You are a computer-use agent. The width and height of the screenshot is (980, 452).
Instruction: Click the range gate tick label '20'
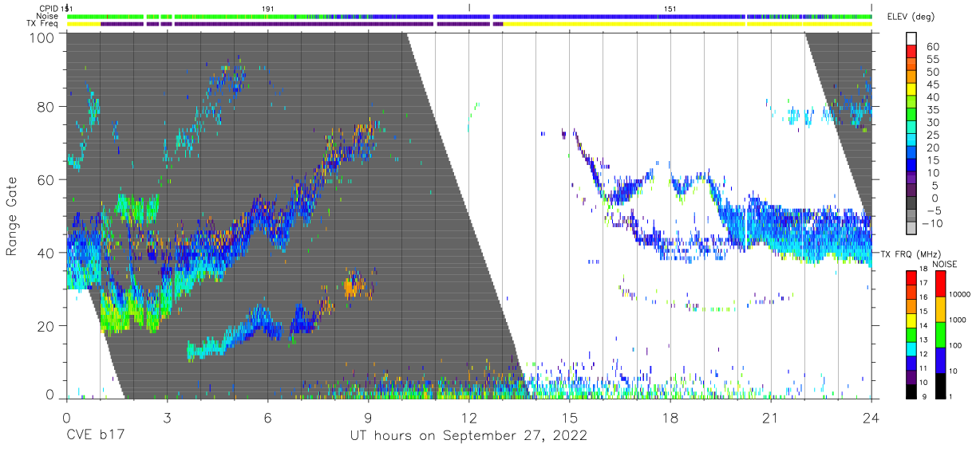45,326
